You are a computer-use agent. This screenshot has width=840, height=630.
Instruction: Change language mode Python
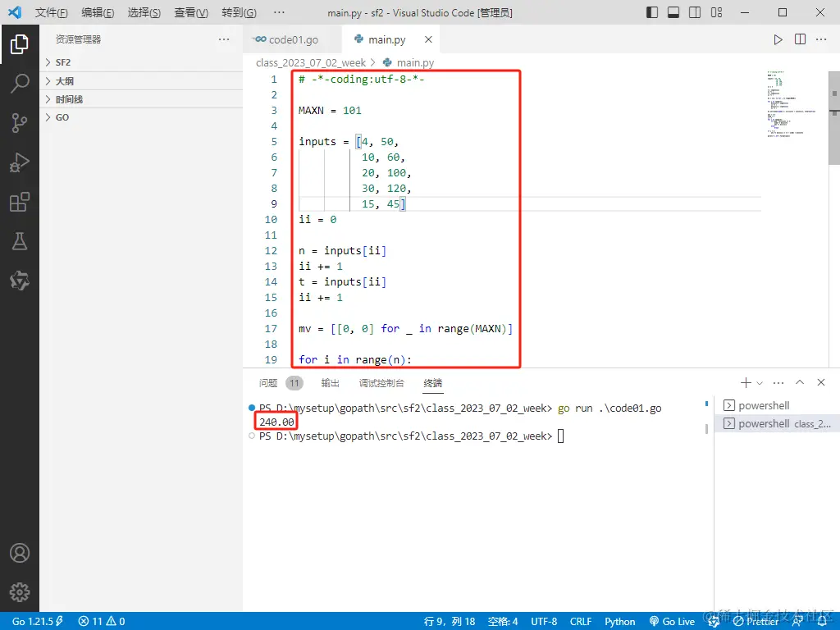[620, 621]
